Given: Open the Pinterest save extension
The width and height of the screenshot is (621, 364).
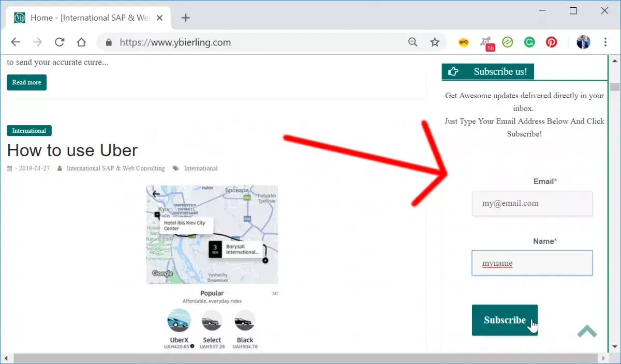Looking at the screenshot, I should [x=552, y=42].
